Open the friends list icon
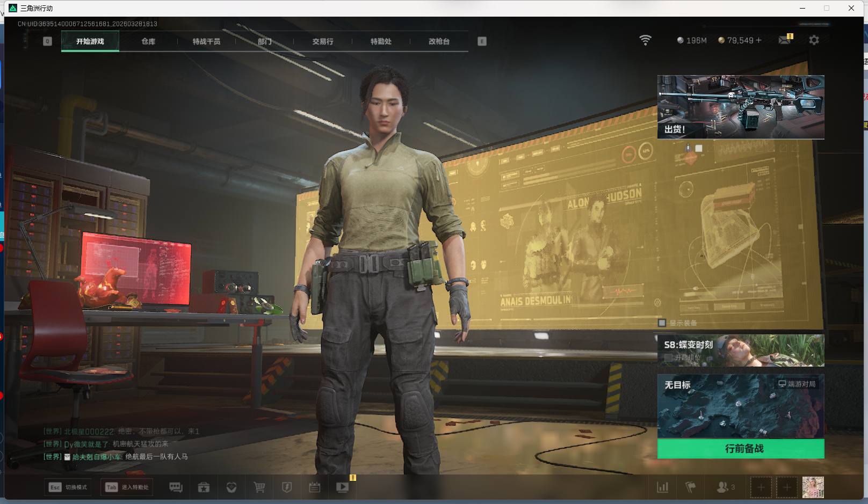The height and width of the screenshot is (504, 868). click(726, 487)
